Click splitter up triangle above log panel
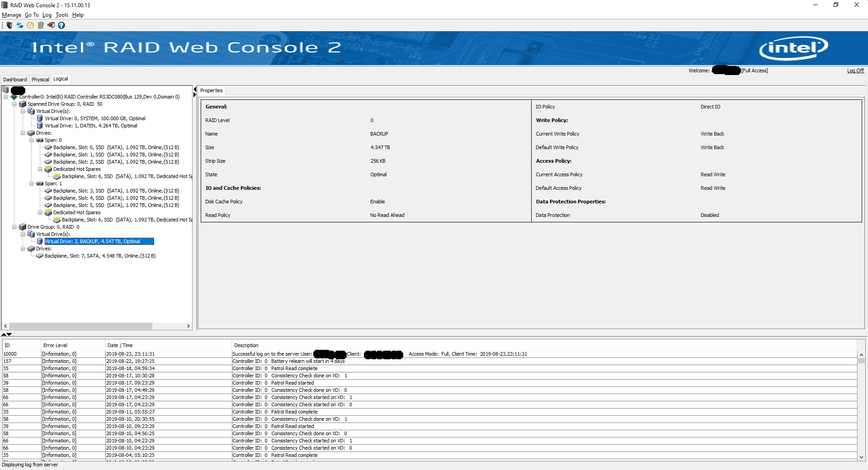Viewport: 868px width, 470px height. pyautogui.click(x=4, y=334)
